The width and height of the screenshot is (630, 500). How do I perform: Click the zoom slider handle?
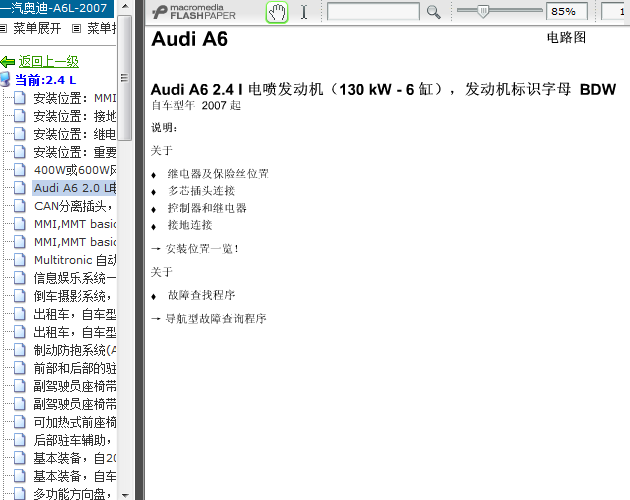483,11
